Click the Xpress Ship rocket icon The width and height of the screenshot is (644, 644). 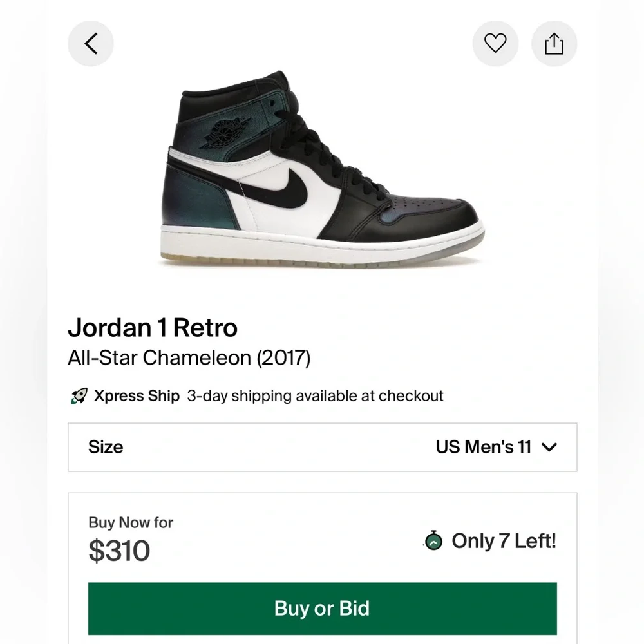click(x=79, y=396)
